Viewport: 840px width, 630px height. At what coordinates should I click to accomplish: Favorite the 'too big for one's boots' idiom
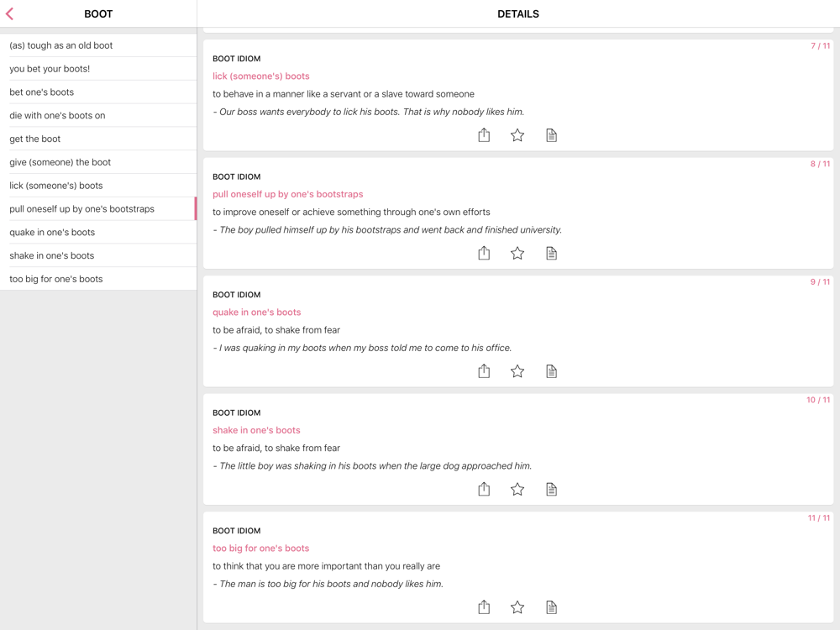pyautogui.click(x=517, y=607)
